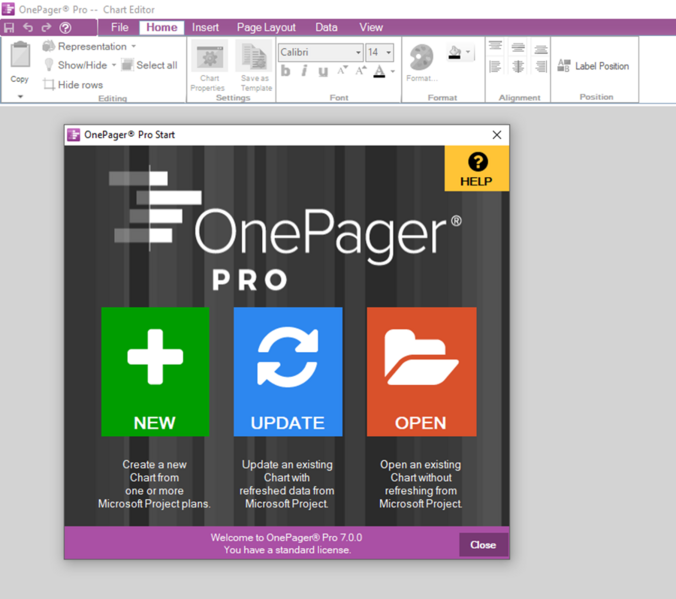Viewport: 676px width, 599px height.
Task: Open the font size 14 dropdown
Action: [388, 53]
